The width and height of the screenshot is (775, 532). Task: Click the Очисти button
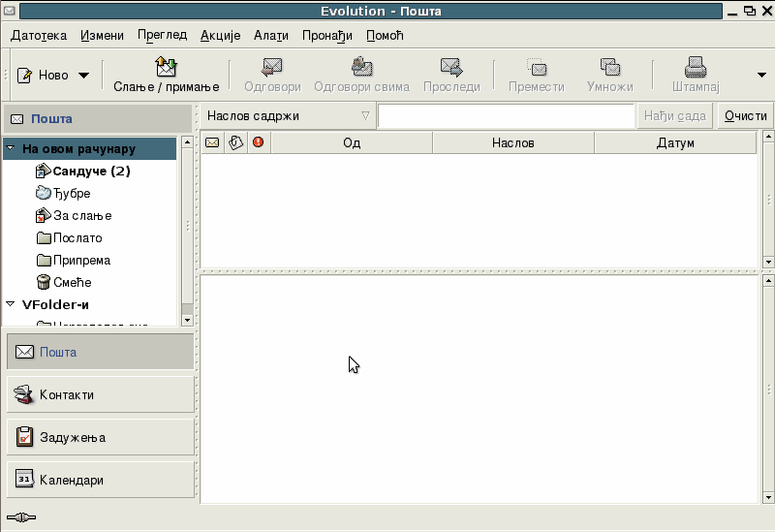click(x=745, y=116)
